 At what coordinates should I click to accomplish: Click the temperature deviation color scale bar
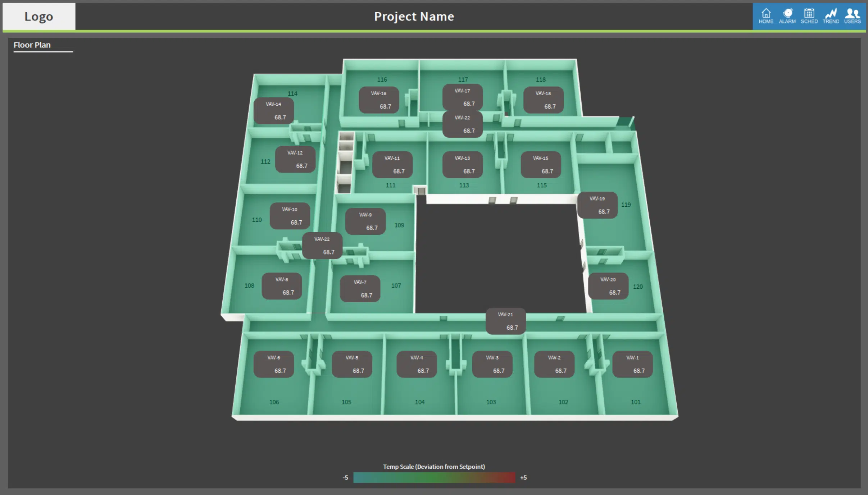click(x=434, y=477)
